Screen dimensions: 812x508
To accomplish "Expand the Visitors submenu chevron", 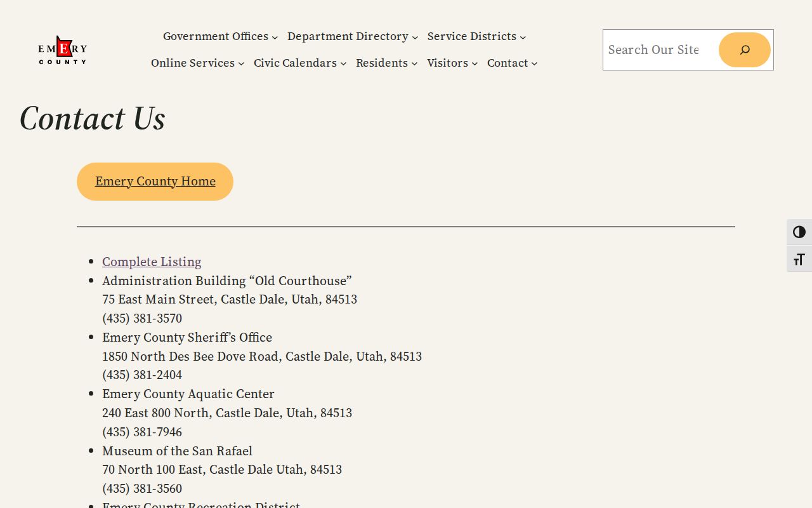I will [x=475, y=64].
